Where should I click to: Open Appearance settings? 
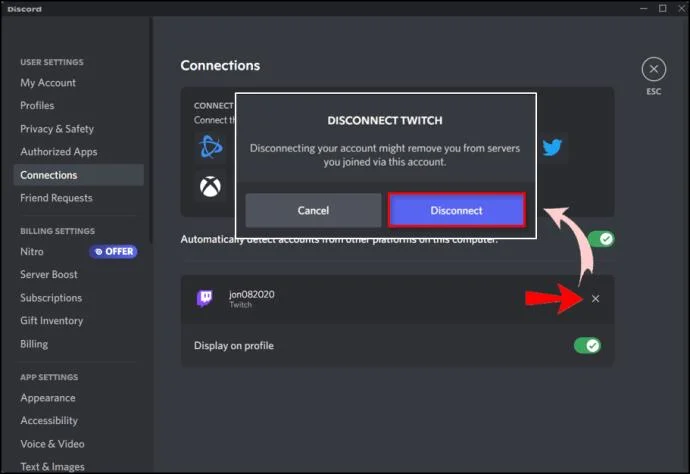click(48, 398)
